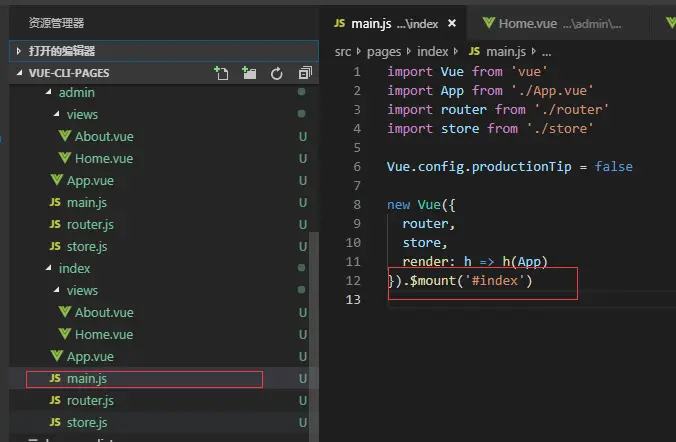
Task: Select the main.js tab in editor
Action: 392,23
